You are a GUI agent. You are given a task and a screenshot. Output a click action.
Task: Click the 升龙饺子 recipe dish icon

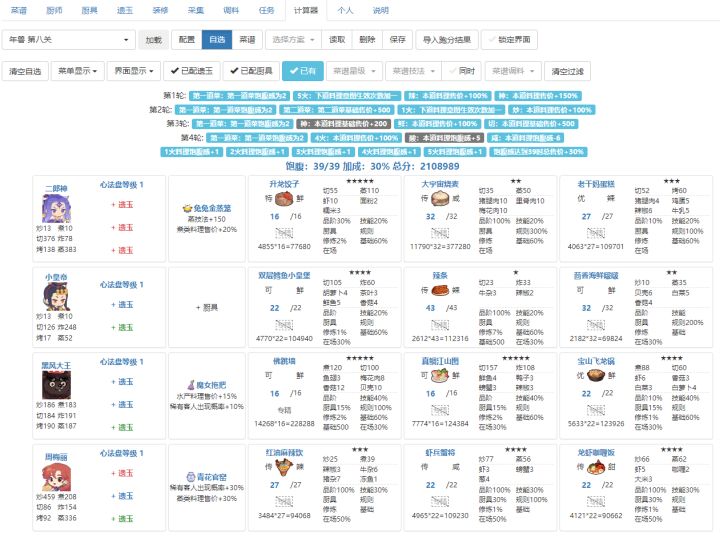(x=284, y=198)
